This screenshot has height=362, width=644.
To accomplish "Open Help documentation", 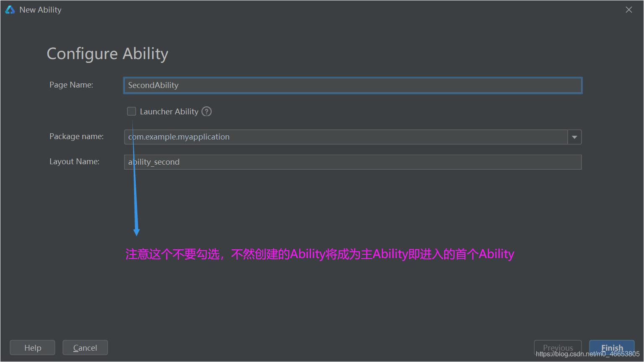I will tap(32, 347).
